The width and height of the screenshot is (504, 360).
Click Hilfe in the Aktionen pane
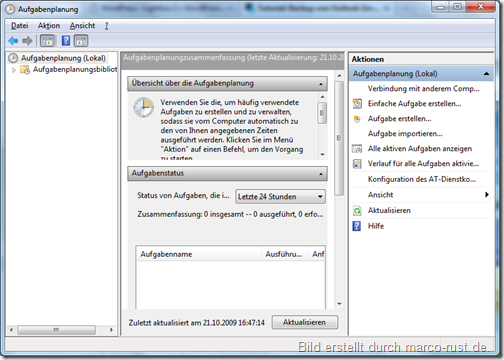pyautogui.click(x=376, y=226)
